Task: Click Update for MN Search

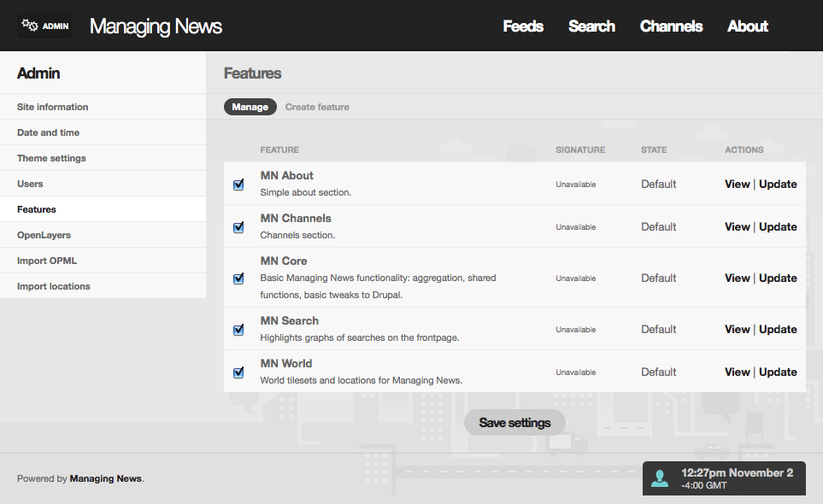Action: point(778,330)
